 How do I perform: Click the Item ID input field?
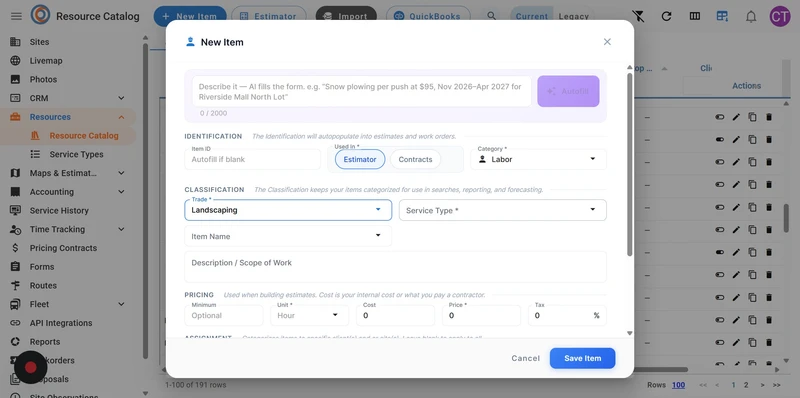point(253,159)
